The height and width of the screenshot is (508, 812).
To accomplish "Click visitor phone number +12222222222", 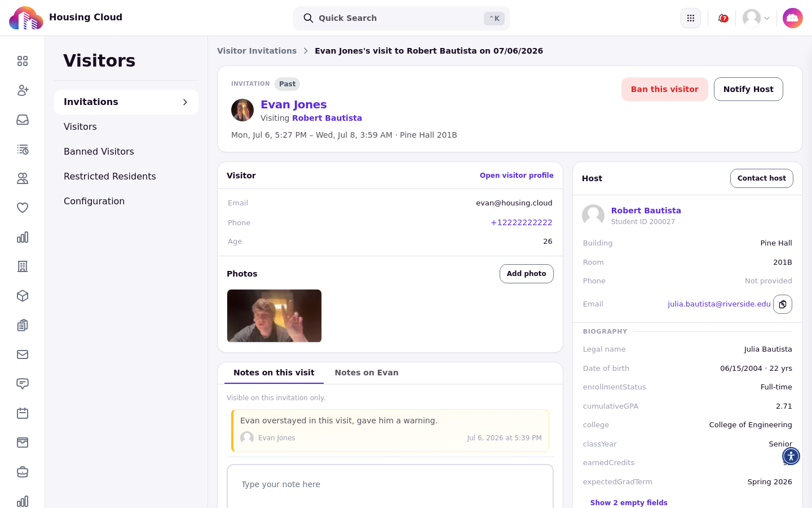I will (x=522, y=222).
